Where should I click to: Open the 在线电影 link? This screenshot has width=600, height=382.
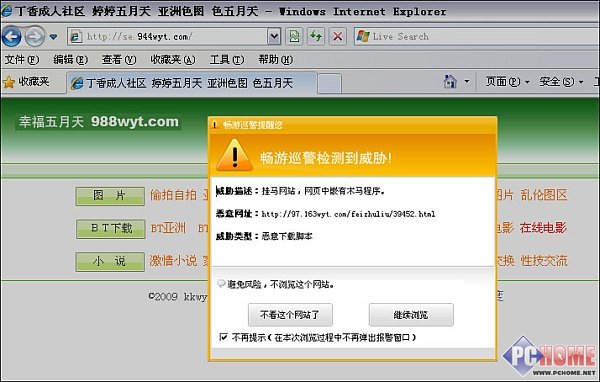tap(543, 228)
